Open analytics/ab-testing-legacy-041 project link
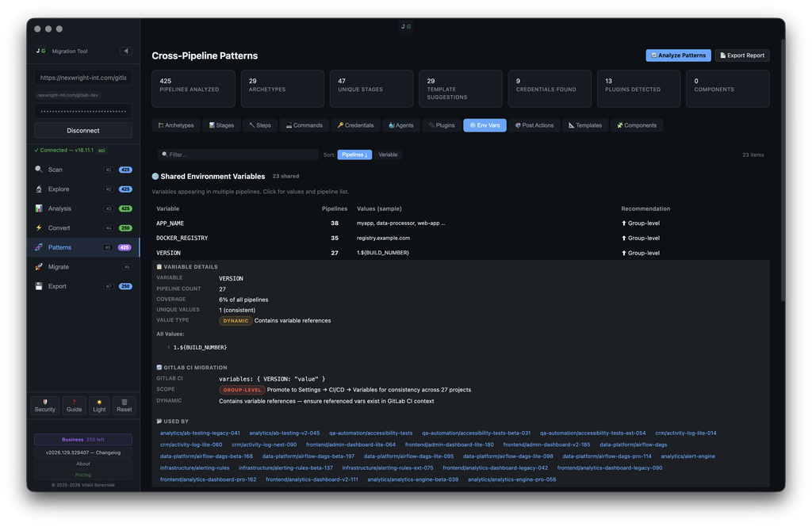The width and height of the screenshot is (812, 527). [200, 433]
